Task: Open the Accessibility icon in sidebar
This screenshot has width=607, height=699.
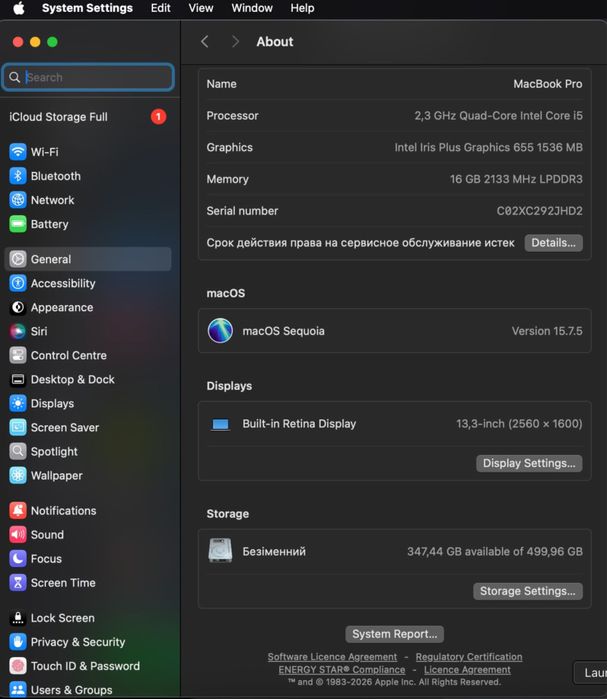Action: [18, 283]
